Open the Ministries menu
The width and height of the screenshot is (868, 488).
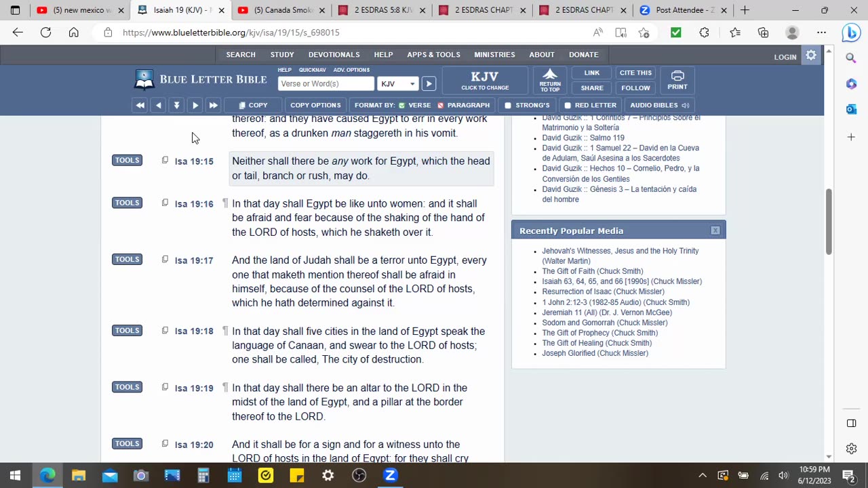click(494, 55)
